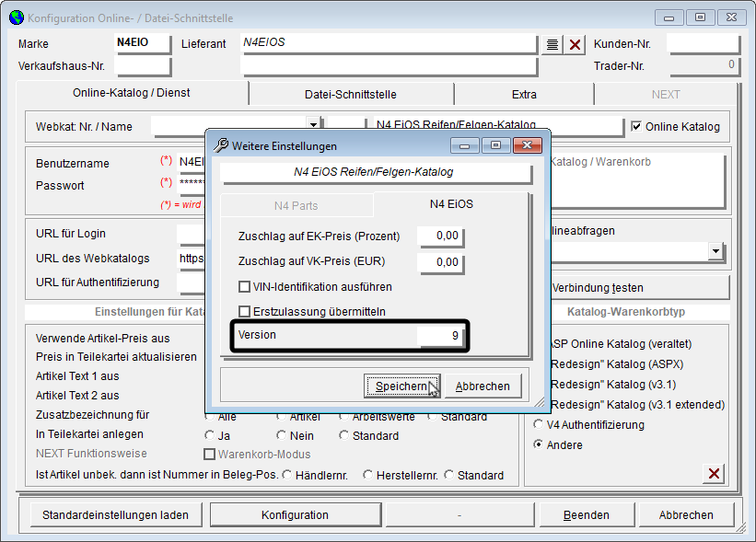Viewport: 756px width, 542px height.
Task: Click the Version input field
Action: click(441, 336)
